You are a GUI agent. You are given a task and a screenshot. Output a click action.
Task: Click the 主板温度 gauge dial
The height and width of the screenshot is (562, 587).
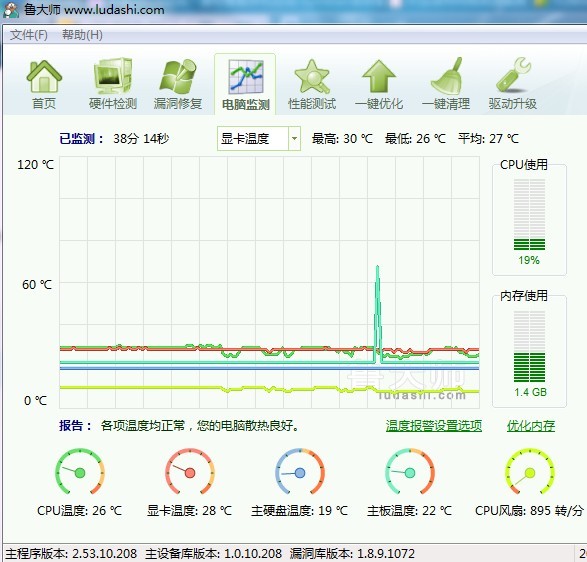pyautogui.click(x=410, y=472)
